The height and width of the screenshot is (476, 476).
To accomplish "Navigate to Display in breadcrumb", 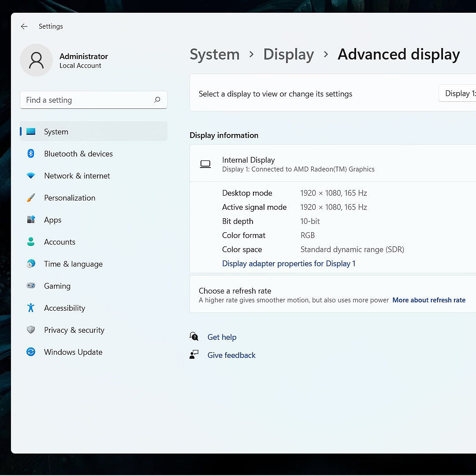I will tap(288, 55).
